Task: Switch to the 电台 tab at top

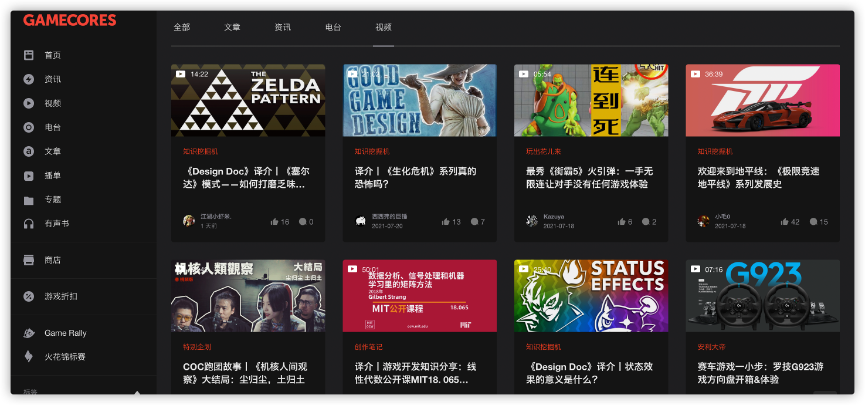Action: click(333, 27)
